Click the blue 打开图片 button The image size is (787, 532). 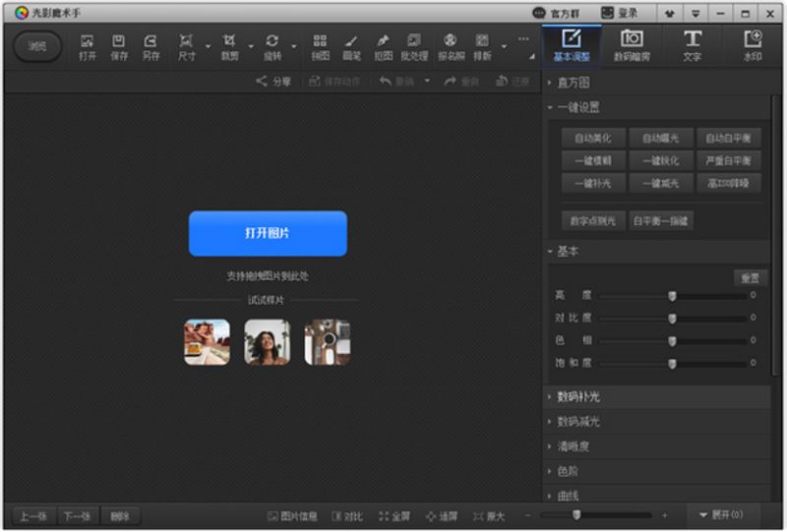tap(268, 233)
